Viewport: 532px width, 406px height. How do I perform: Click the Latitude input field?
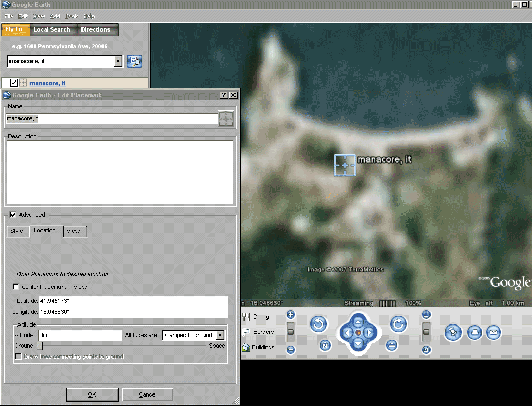(x=133, y=301)
